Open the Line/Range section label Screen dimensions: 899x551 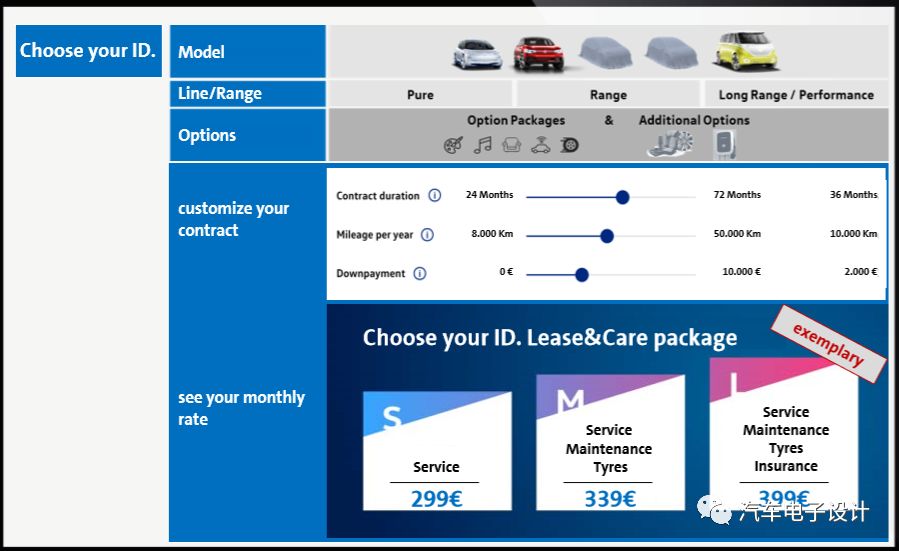tap(248, 93)
